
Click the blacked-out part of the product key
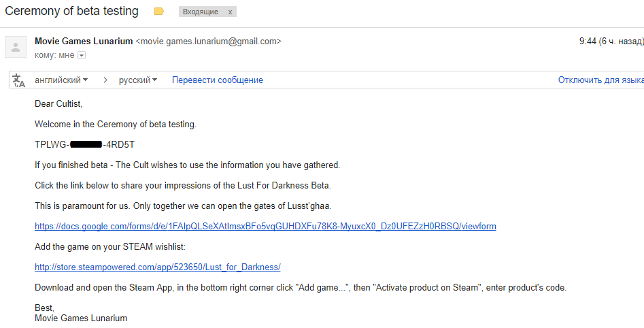tap(86, 144)
